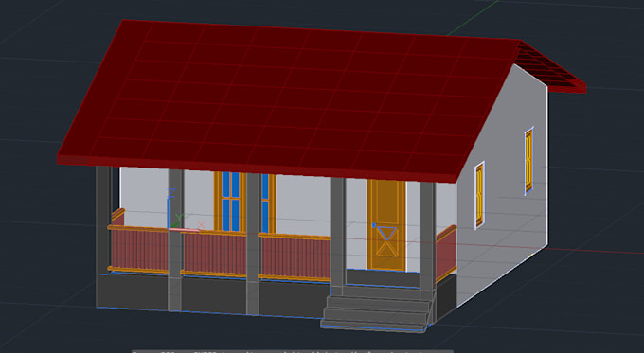Select the porch column beside the UCS icon
This screenshot has height=353, width=644.
(175, 239)
